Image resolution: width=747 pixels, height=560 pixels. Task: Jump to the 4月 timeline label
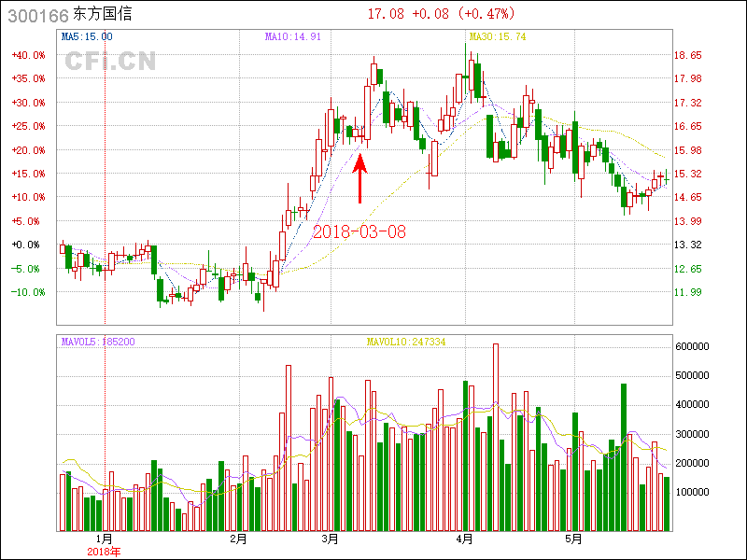pos(465,539)
